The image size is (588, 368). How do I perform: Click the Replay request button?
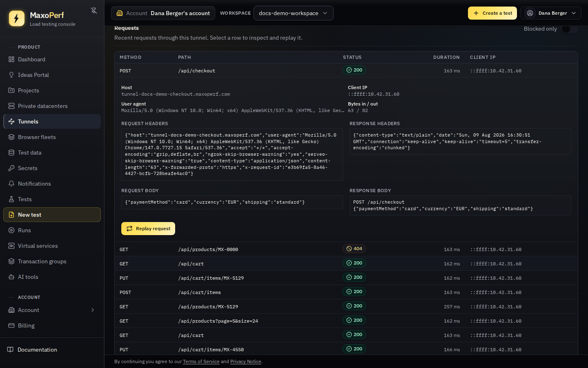point(148,229)
